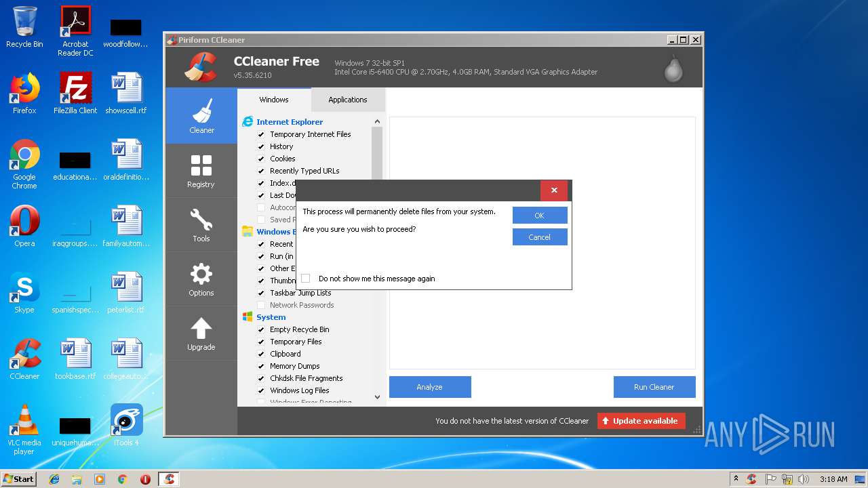Image resolution: width=868 pixels, height=488 pixels.
Task: Open CCleaner desktop shortcut
Action: tap(24, 359)
